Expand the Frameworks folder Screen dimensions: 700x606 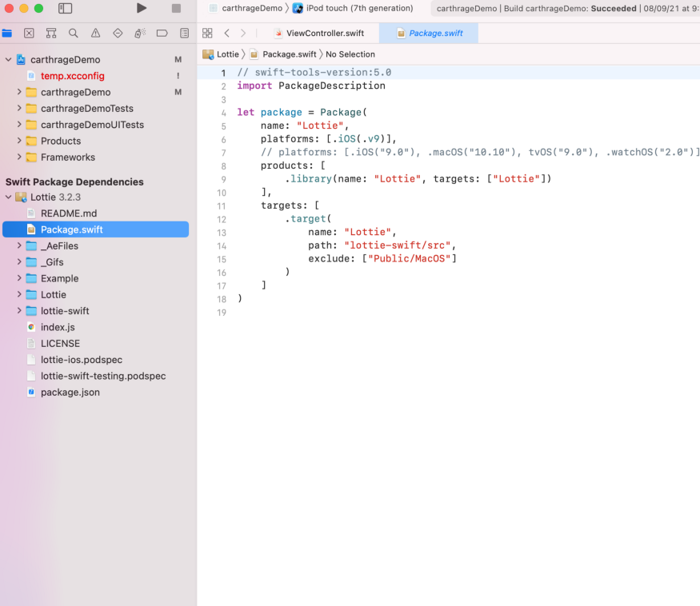[x=19, y=157]
